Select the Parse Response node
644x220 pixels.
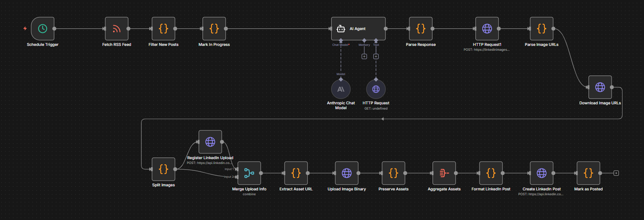(x=421, y=29)
